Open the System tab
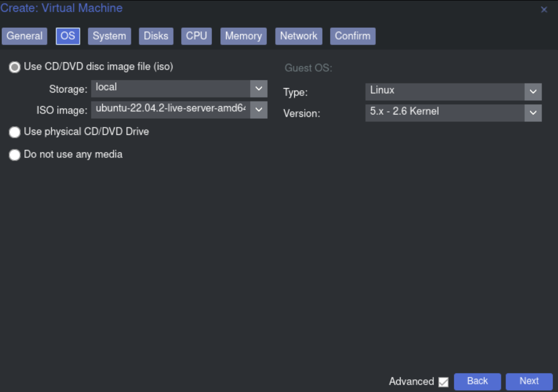558x392 pixels. 109,36
